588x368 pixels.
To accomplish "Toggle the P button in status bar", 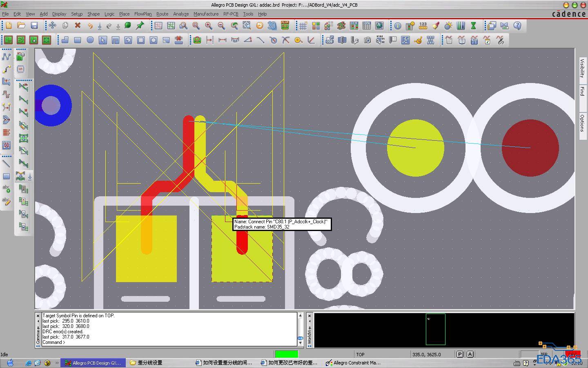I will pos(460,355).
